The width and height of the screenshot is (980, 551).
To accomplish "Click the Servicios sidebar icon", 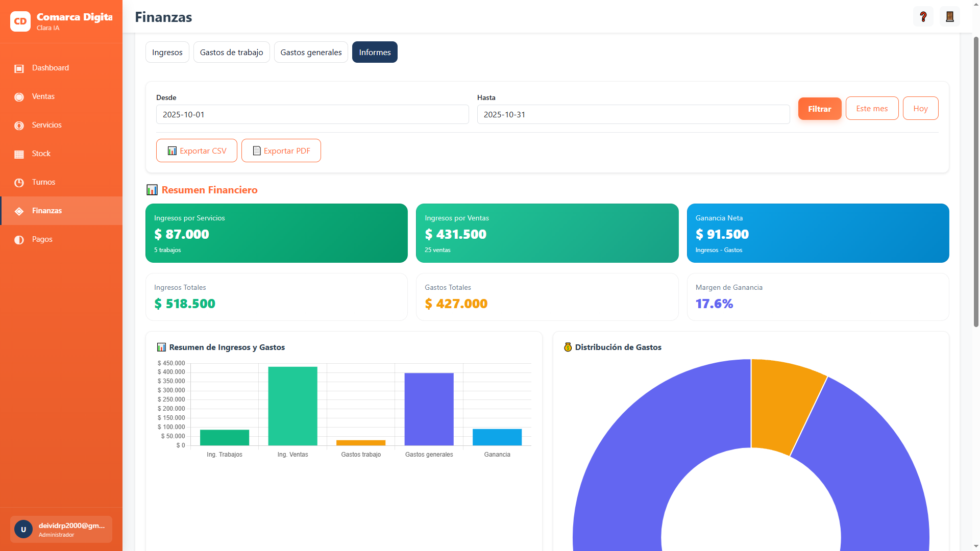I will click(x=19, y=126).
